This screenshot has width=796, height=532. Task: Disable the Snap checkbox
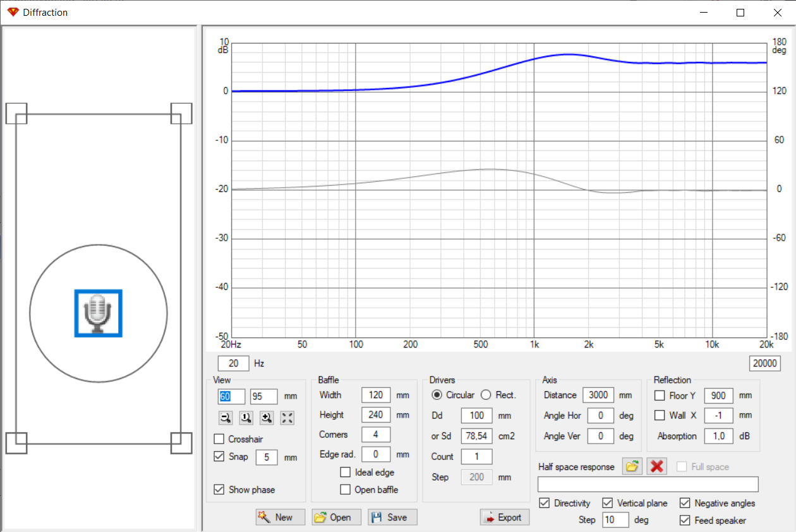pyautogui.click(x=219, y=457)
